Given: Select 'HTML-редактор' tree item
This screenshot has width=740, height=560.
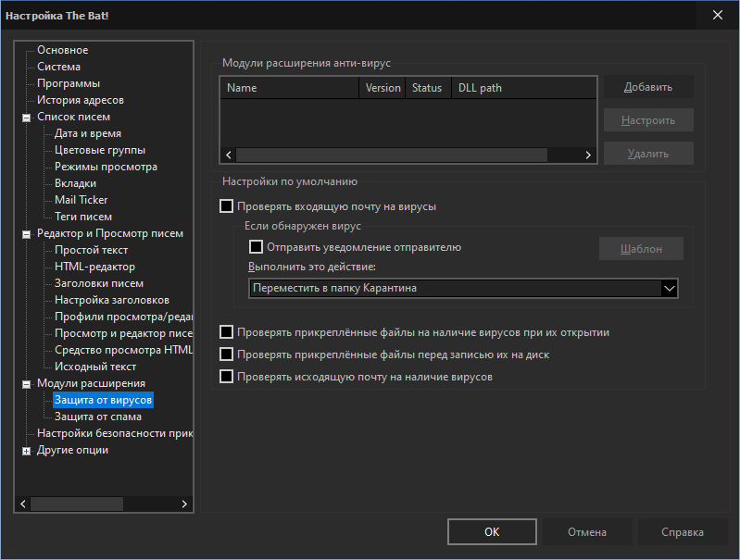Looking at the screenshot, I should coord(94,267).
